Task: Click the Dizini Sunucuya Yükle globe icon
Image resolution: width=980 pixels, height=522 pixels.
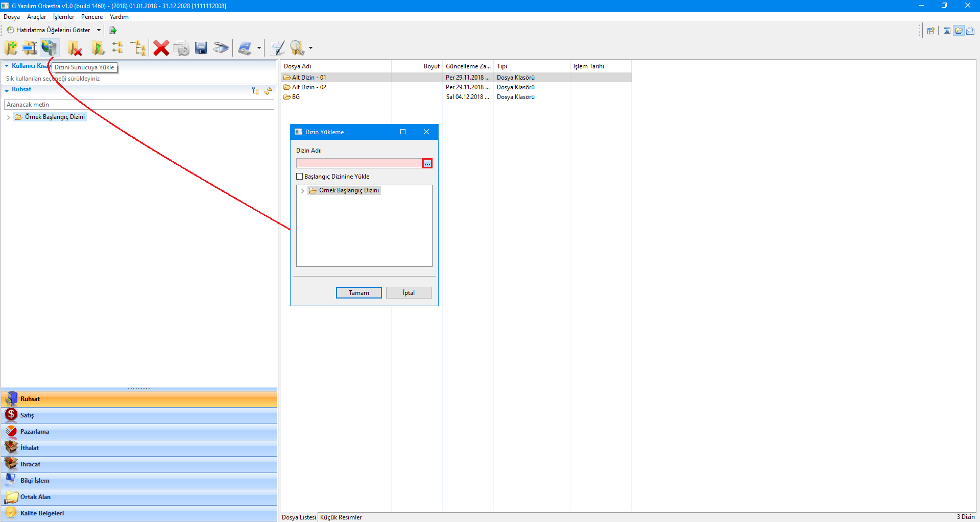Action: pos(50,48)
